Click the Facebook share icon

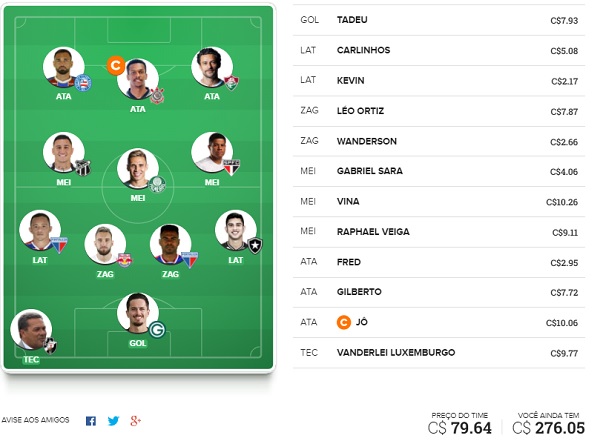pyautogui.click(x=91, y=421)
